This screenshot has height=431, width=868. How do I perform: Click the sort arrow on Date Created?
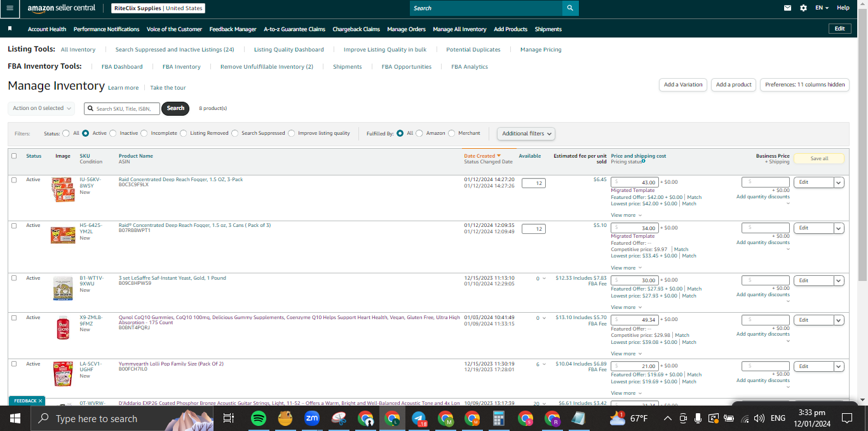click(499, 156)
